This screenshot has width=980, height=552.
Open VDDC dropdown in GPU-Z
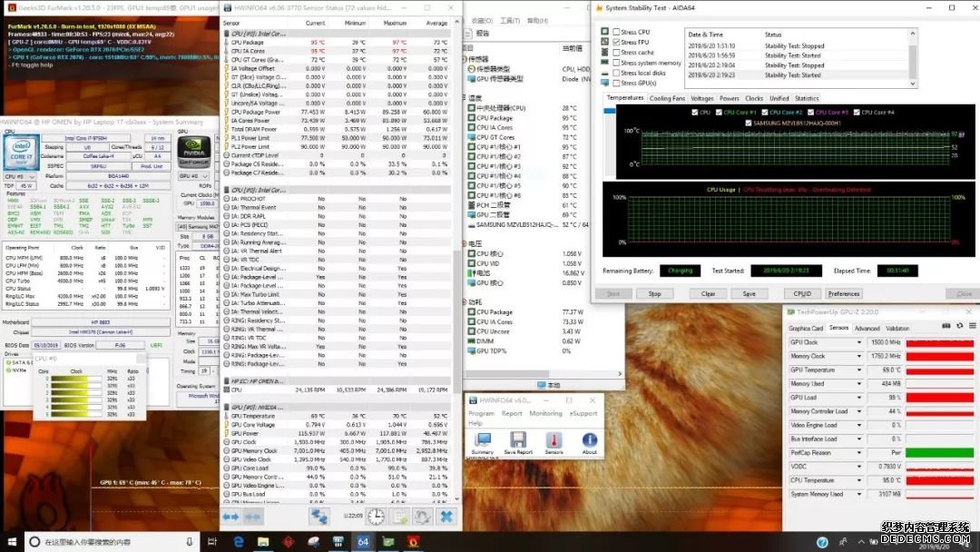(858, 467)
